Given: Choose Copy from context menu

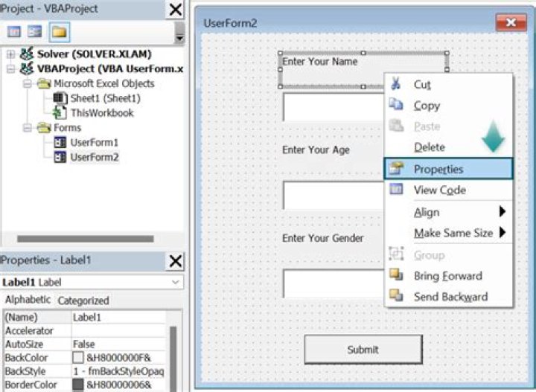Looking at the screenshot, I should [448, 106].
